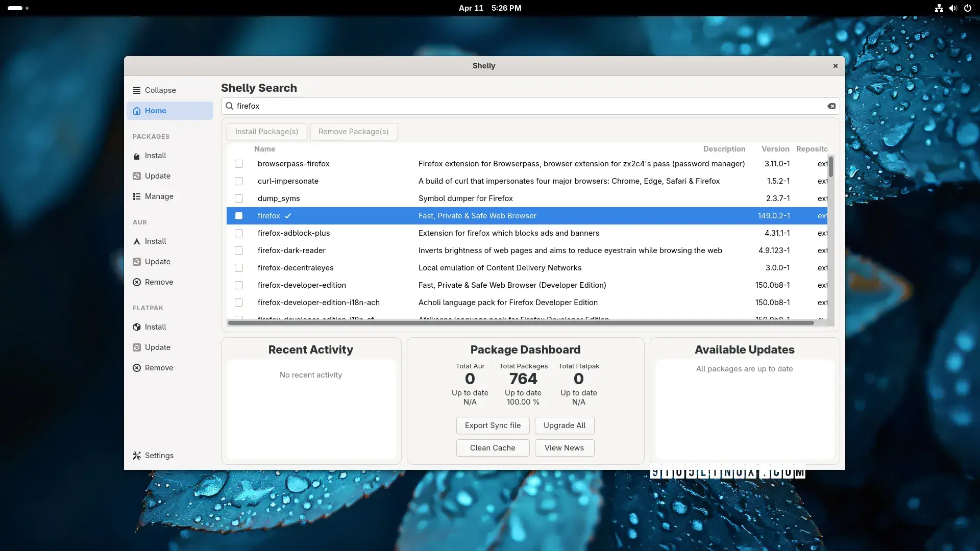Open Packages Manage from the sidebar
The width and height of the screenshot is (980, 551).
pos(159,196)
